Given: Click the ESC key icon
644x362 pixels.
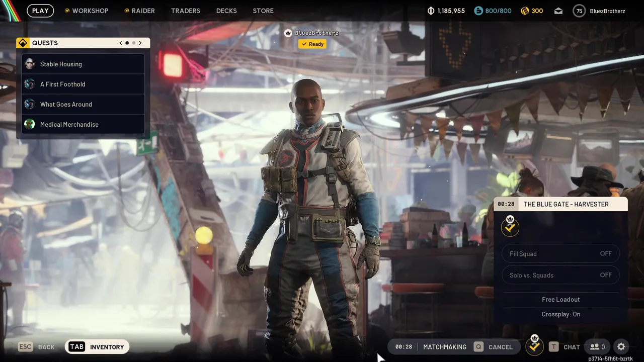Looking at the screenshot, I should [26, 347].
